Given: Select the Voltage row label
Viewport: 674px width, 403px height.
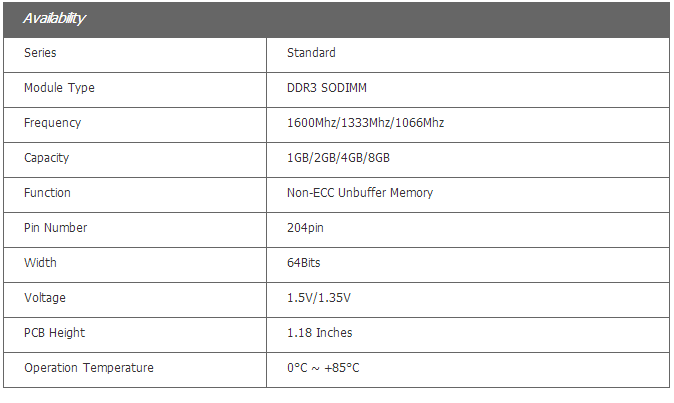Looking at the screenshot, I should pyautogui.click(x=44, y=298).
